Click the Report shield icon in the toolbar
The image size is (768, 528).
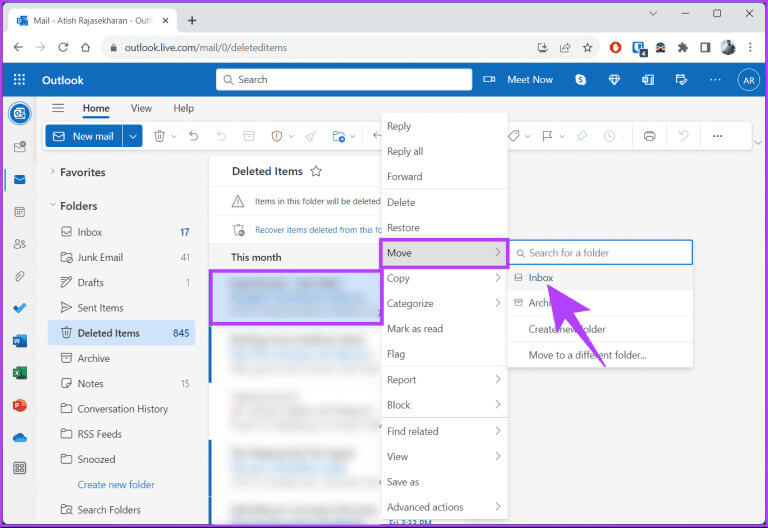(x=277, y=136)
